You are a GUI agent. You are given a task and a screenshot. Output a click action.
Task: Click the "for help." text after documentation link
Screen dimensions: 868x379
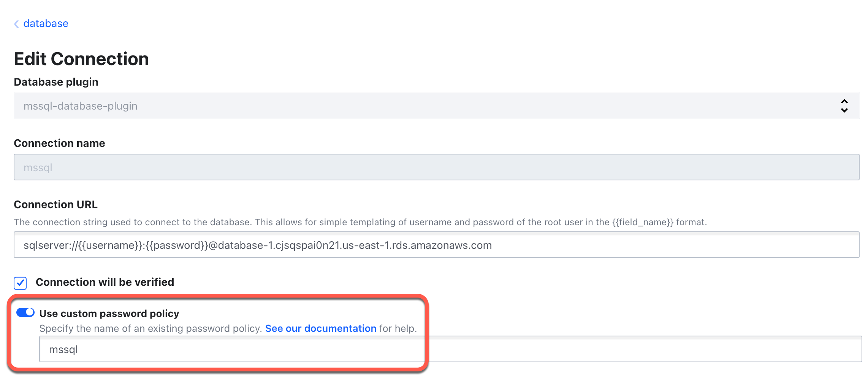pyautogui.click(x=398, y=328)
